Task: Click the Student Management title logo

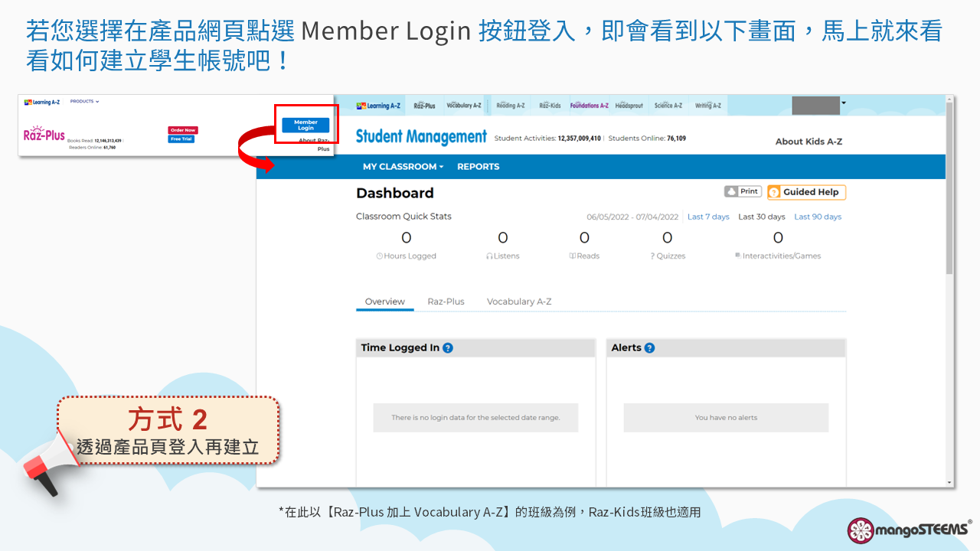Action: [x=421, y=137]
